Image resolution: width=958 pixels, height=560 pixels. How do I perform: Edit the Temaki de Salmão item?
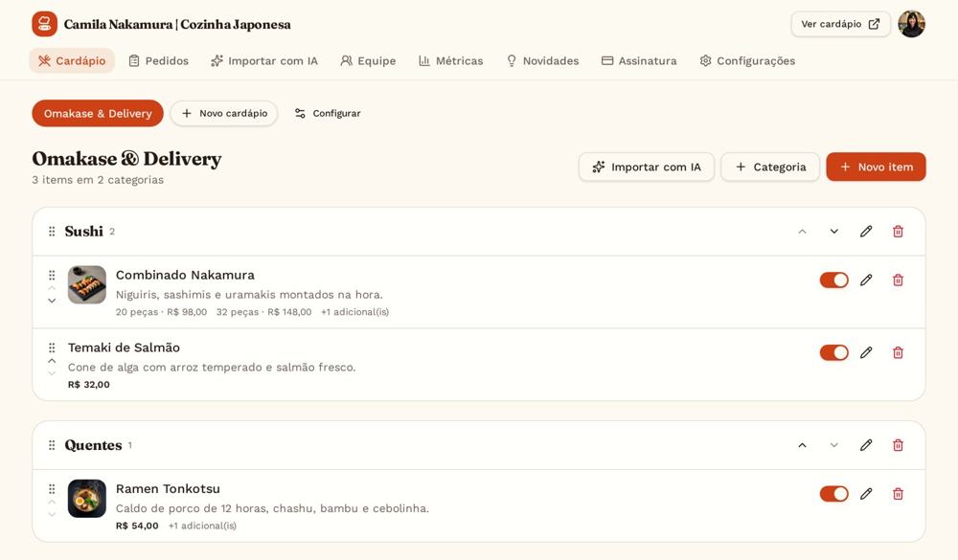click(x=866, y=353)
